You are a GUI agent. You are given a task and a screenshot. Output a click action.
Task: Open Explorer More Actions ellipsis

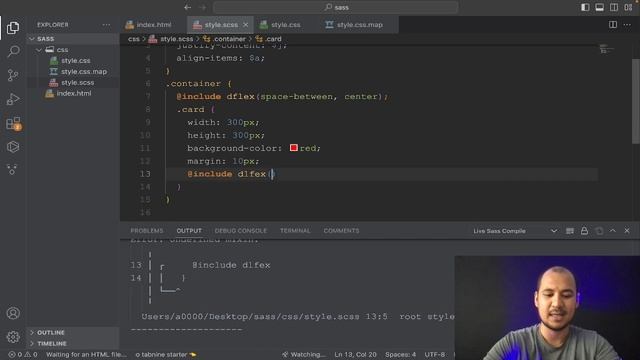(106, 24)
